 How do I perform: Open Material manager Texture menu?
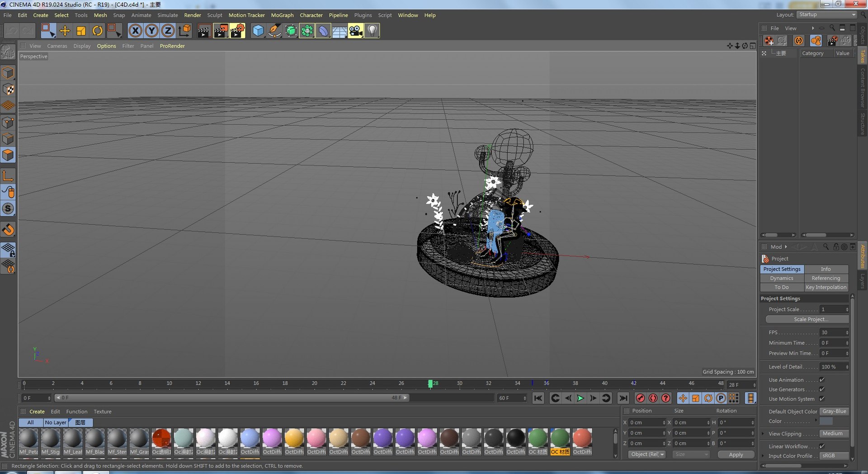pos(102,412)
